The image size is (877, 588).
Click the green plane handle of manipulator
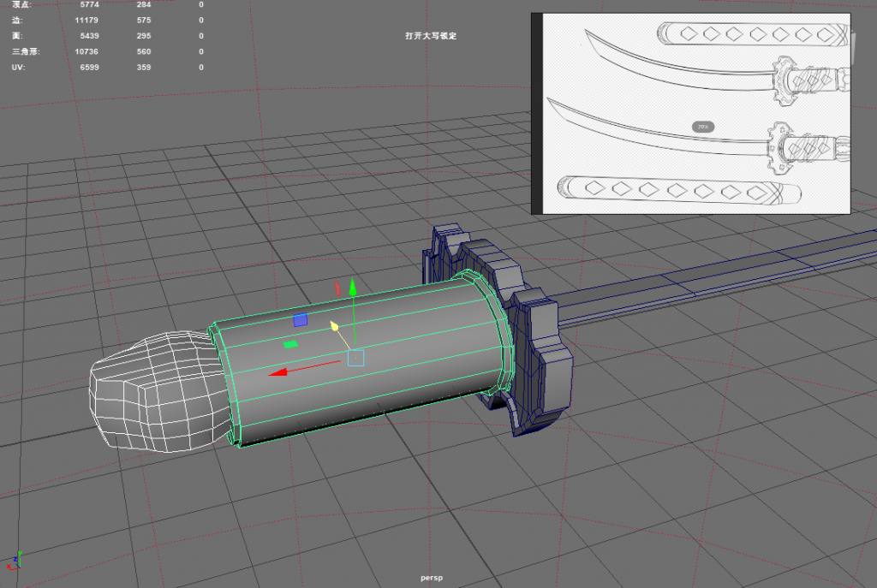click(290, 344)
